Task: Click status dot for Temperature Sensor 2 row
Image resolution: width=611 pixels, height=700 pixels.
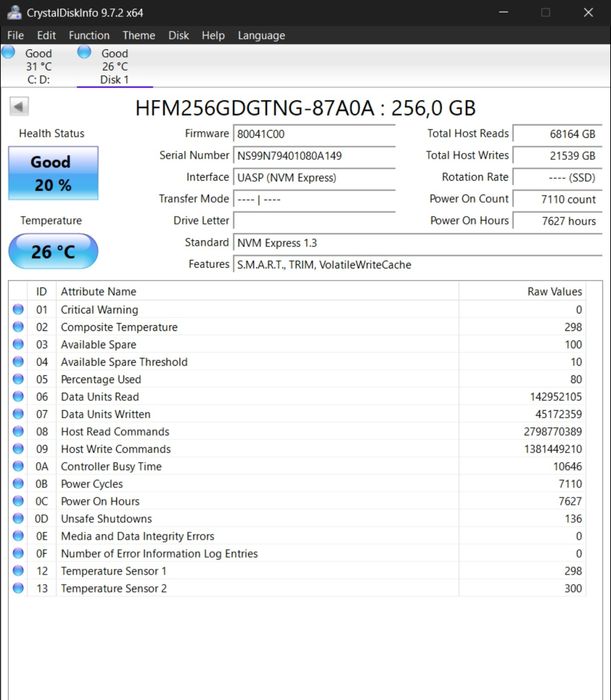Action: tap(18, 588)
